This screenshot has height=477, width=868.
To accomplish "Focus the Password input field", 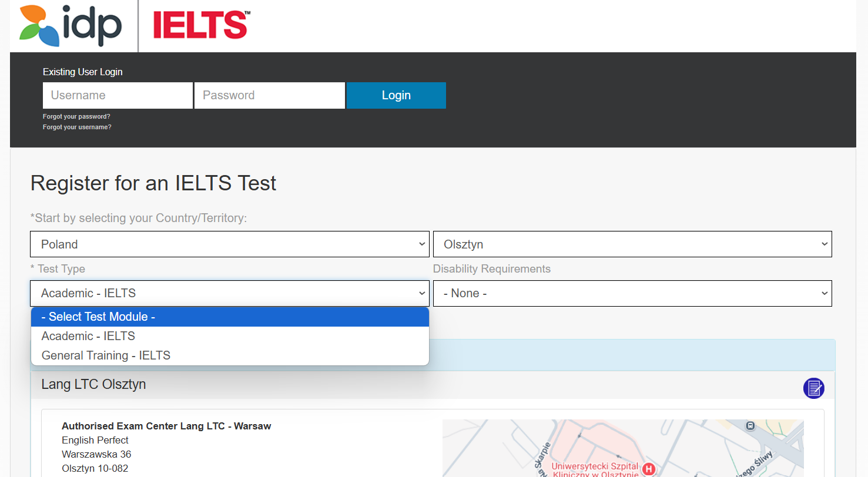I will tap(270, 95).
